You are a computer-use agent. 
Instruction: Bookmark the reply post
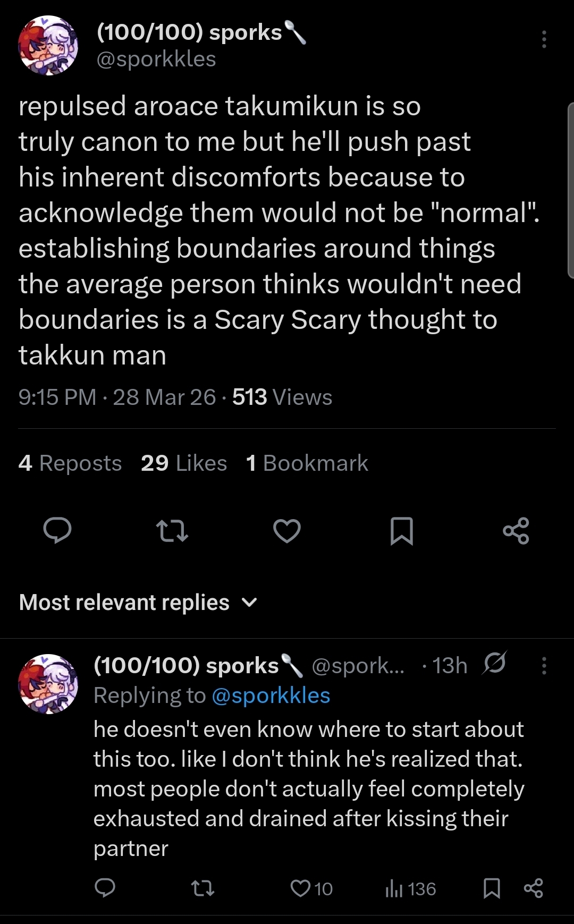pos(492,888)
